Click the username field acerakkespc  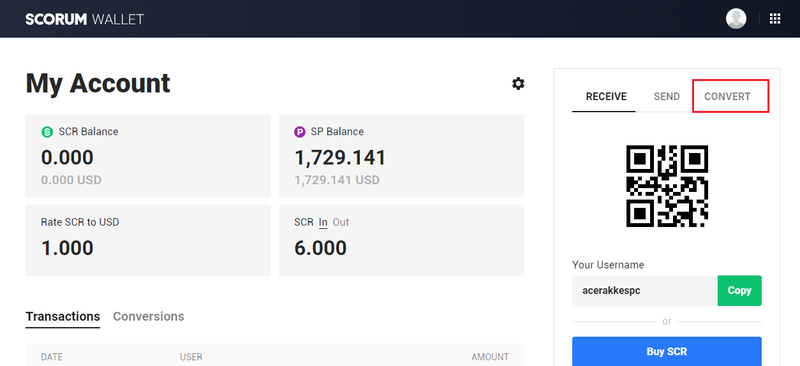tap(645, 290)
